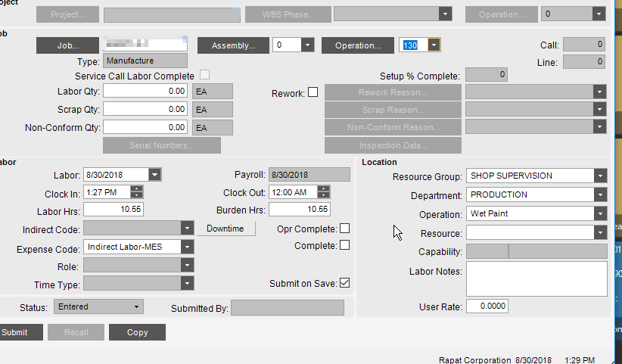The image size is (622, 364).
Task: Click the Serial Numbers... button
Action: coord(162,145)
